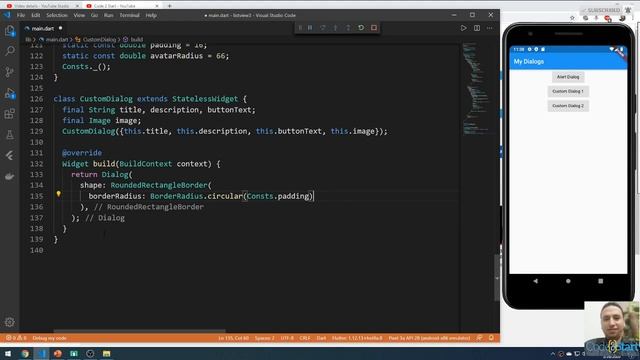The height and width of the screenshot is (360, 640).
Task: Open the Run and Debug view
Action: tap(10, 93)
